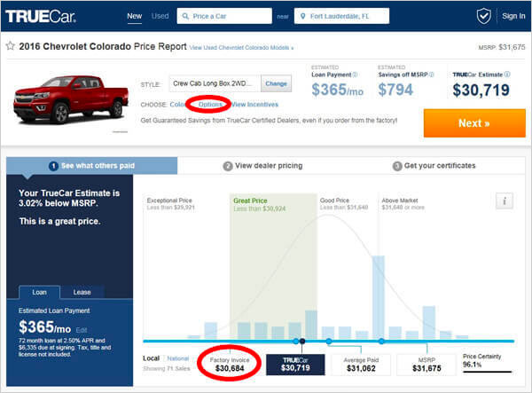Click the Showing 71 Sales text
Viewport: 532px width, 393px height.
(x=167, y=368)
